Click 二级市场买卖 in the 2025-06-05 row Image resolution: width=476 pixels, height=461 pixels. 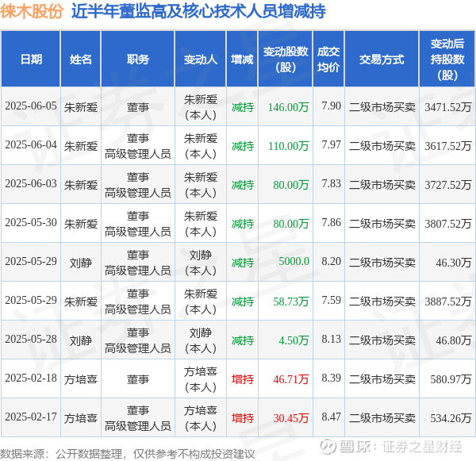click(x=382, y=107)
